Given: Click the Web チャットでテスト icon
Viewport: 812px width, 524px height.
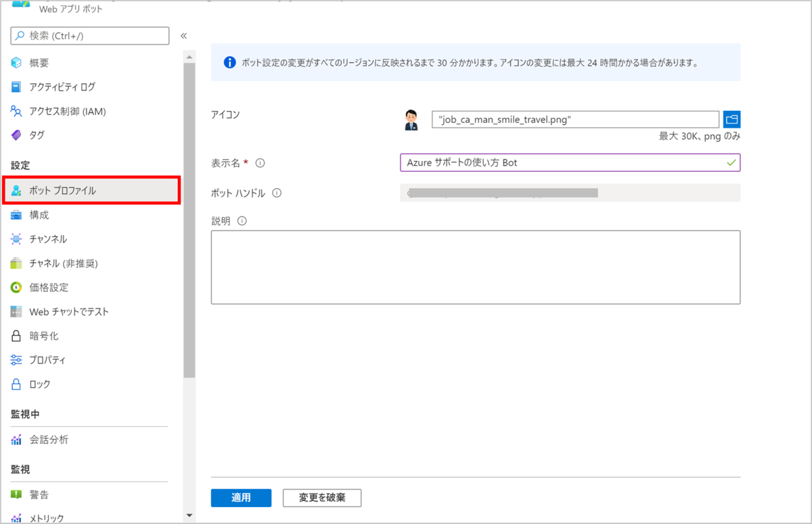Looking at the screenshot, I should (x=16, y=312).
